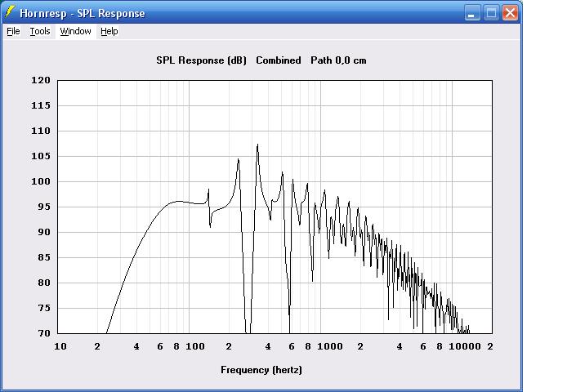Click the 90 value on vertical axis
The width and height of the screenshot is (576, 392).
click(44, 232)
